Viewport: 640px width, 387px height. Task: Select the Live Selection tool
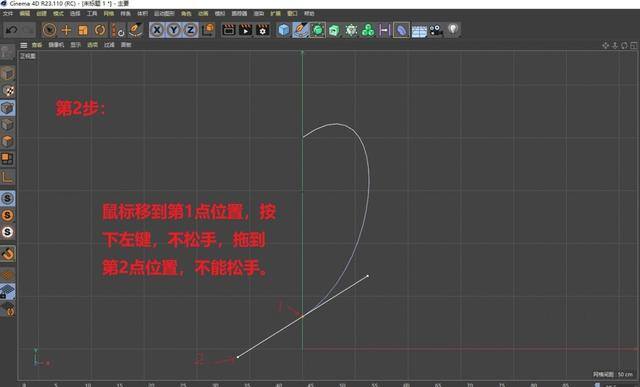(x=49, y=30)
